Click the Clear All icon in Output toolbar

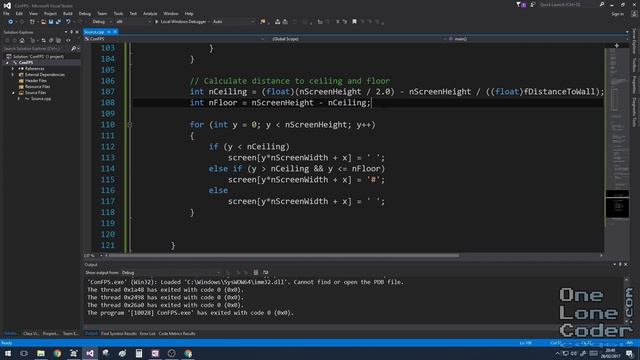point(256,272)
